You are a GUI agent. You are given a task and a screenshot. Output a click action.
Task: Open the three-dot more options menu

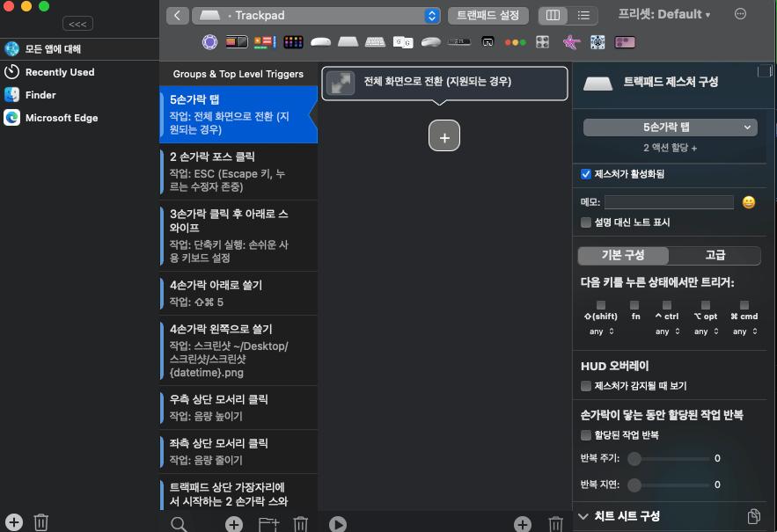(740, 15)
